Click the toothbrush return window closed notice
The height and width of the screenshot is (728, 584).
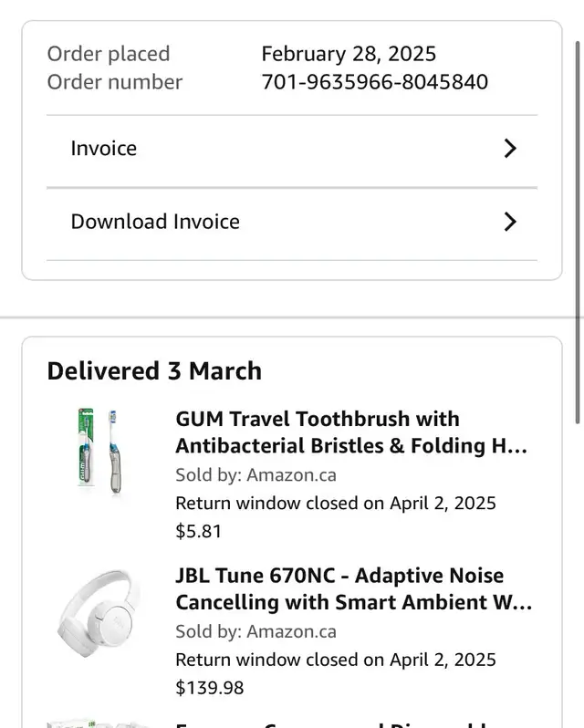(x=336, y=504)
